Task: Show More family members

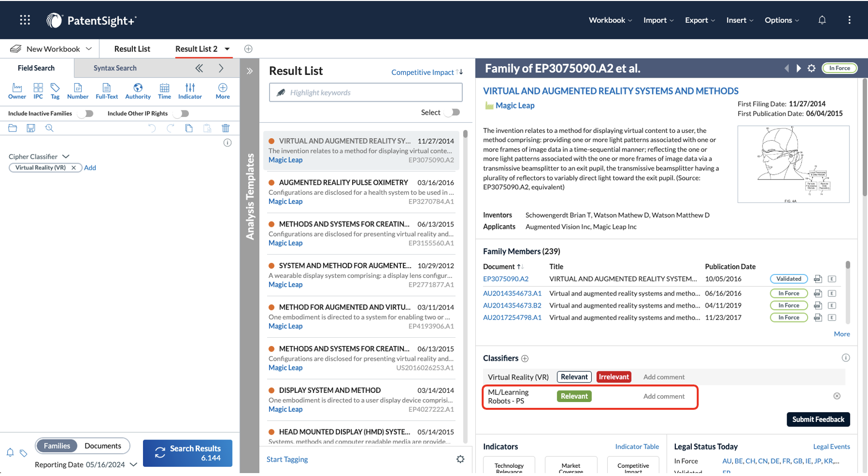Action: [842, 334]
